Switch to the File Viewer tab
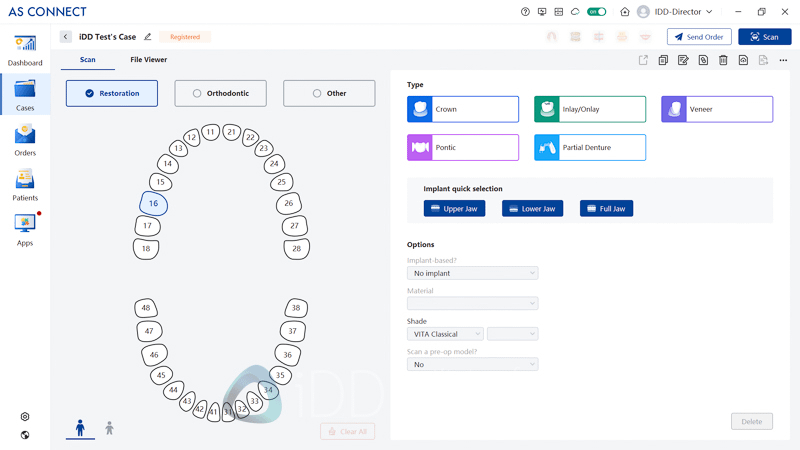 148,60
